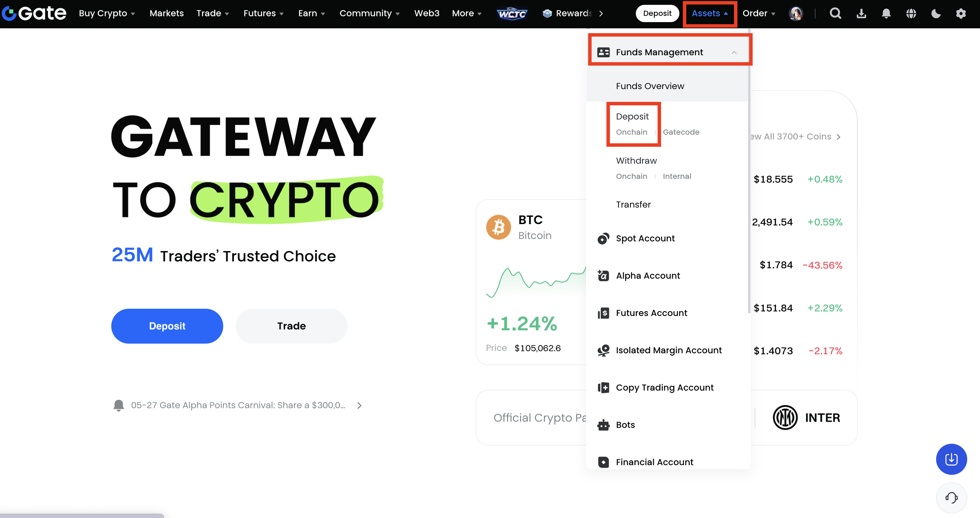Open the Gate Alpha Points Carnival announcement
Screen dimensions: 980x518
point(238,405)
